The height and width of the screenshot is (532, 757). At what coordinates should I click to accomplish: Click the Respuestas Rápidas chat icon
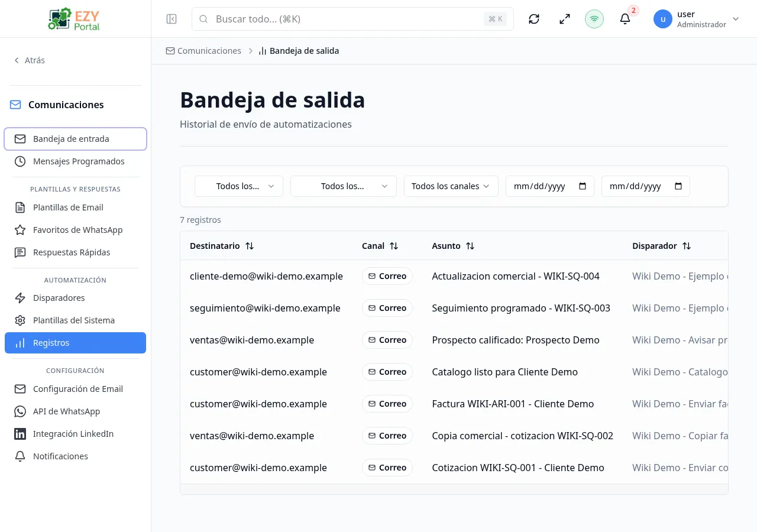tap(20, 252)
